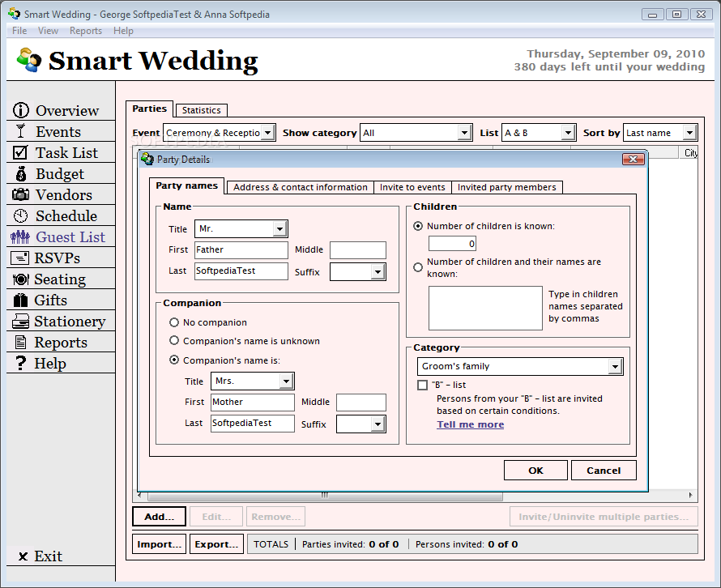
Task: Switch to the Statistics tab
Action: 202,110
